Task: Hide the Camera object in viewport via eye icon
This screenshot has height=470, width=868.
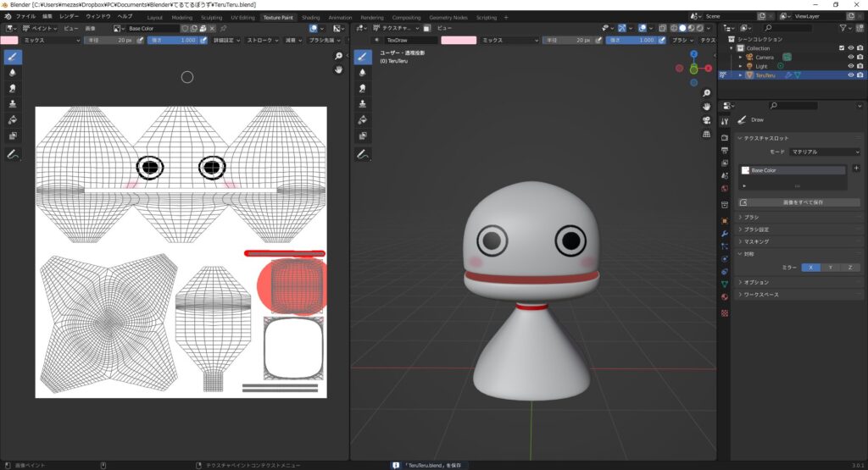Action: coord(849,57)
